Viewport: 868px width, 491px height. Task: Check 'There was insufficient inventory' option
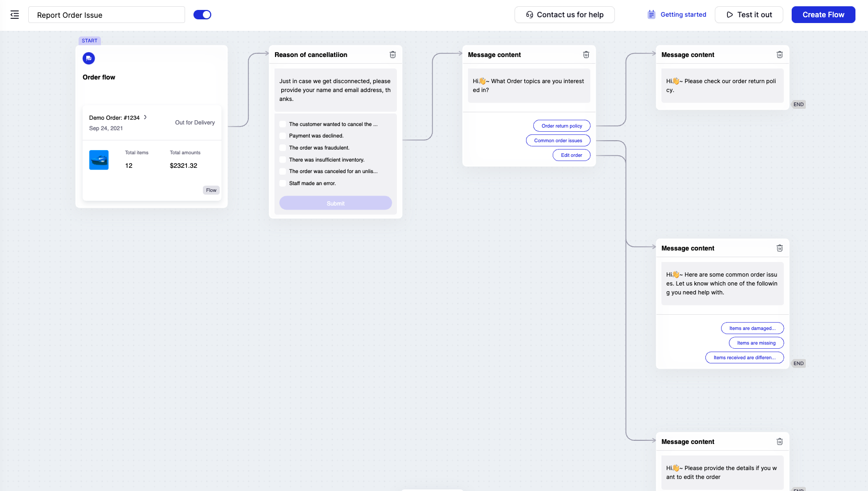click(283, 159)
